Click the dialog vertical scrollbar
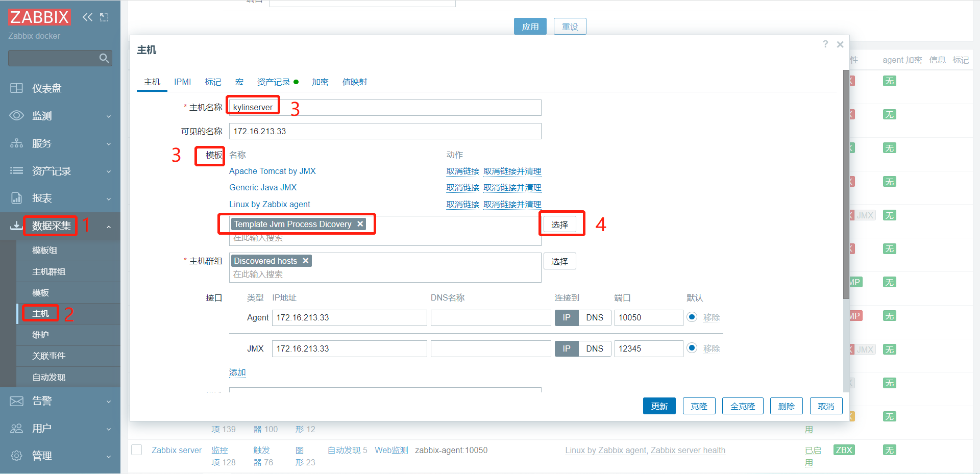Image resolution: width=980 pixels, height=474 pixels. pyautogui.click(x=846, y=184)
